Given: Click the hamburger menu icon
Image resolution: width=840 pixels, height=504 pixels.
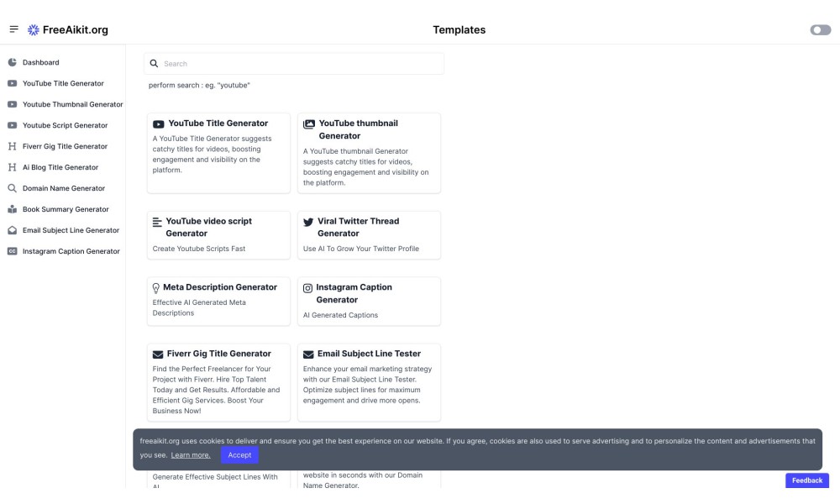Looking at the screenshot, I should click(x=14, y=29).
